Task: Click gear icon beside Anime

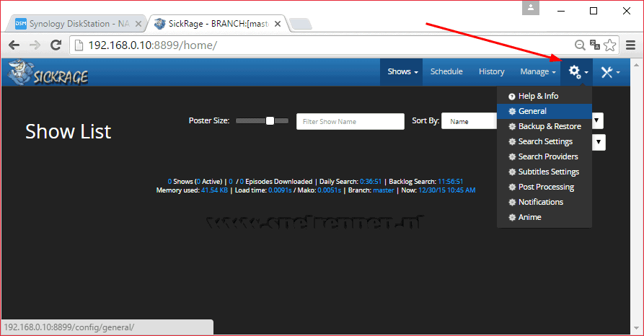Action: [512, 217]
